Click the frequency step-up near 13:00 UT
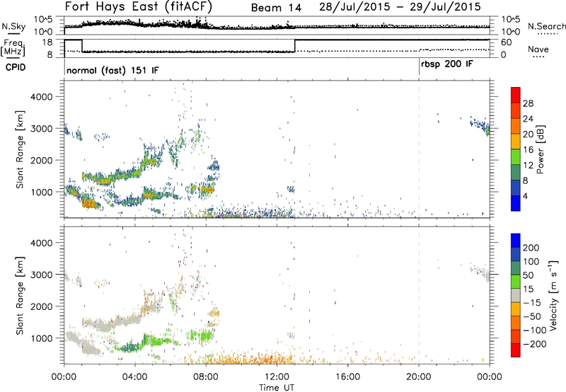The image size is (566, 392). tap(295, 46)
